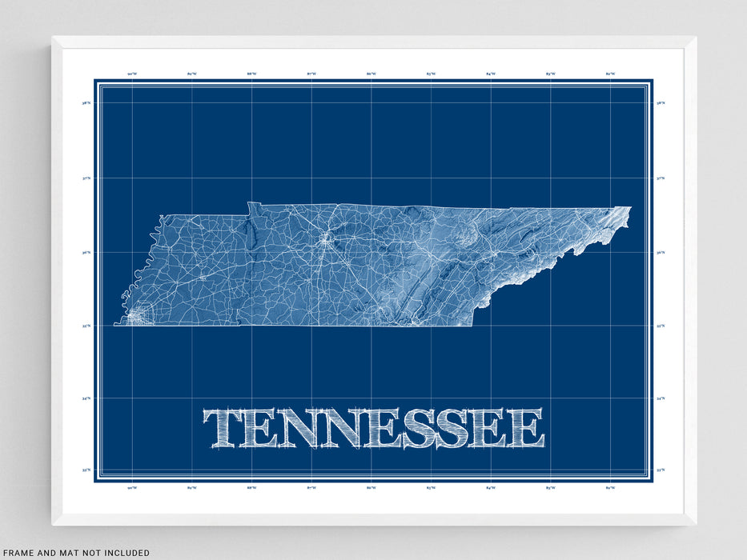This screenshot has height=560, width=747.
Task: Click the 88°W label below the map
Action: tap(251, 487)
